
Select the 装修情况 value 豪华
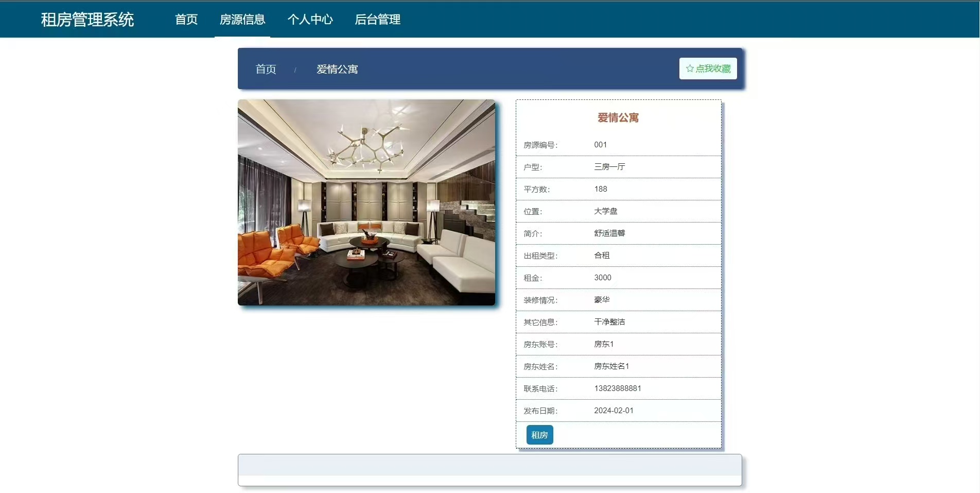click(602, 300)
